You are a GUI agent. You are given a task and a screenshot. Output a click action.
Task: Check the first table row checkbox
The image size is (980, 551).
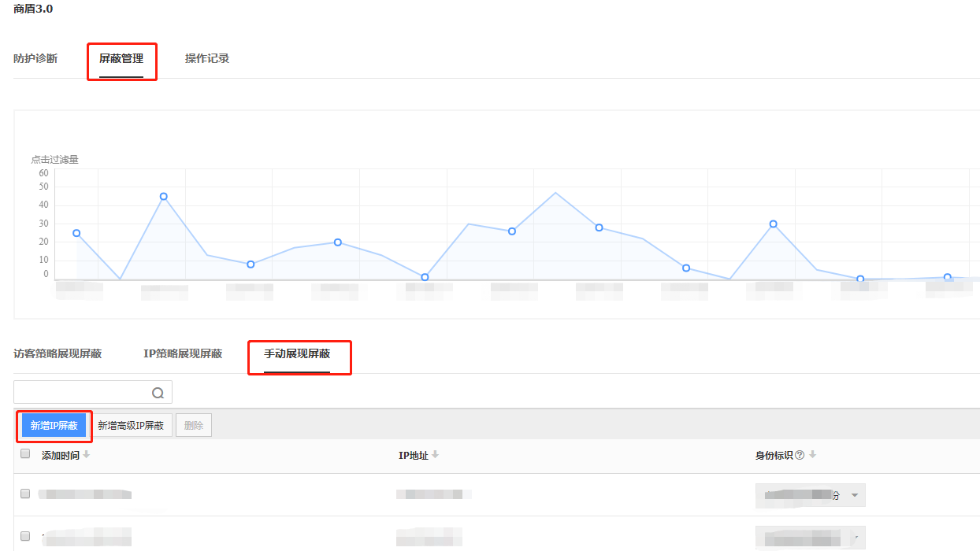tap(25, 494)
